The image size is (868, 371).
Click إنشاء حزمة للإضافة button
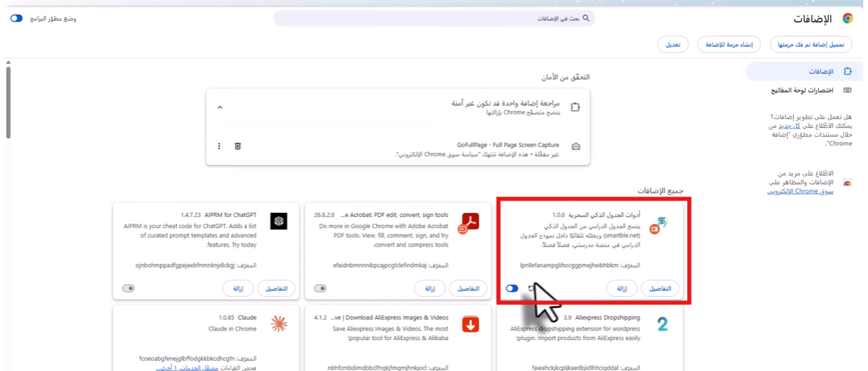(729, 45)
